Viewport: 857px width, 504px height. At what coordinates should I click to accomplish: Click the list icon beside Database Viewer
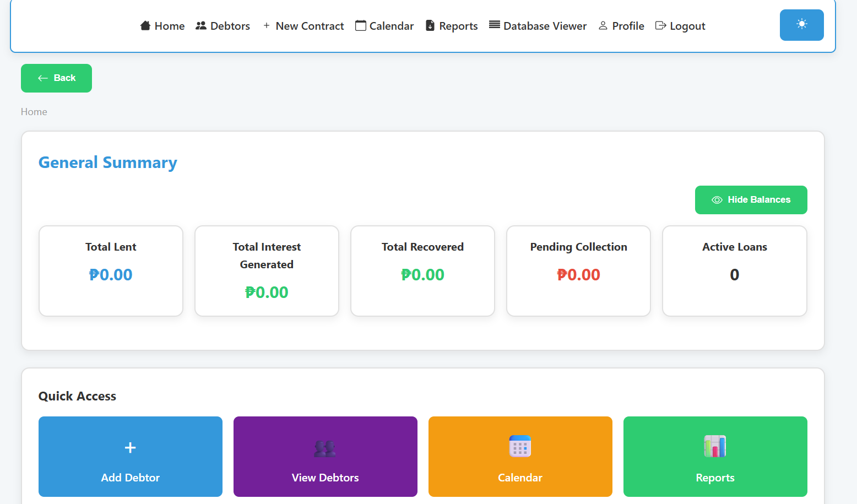[x=495, y=25]
